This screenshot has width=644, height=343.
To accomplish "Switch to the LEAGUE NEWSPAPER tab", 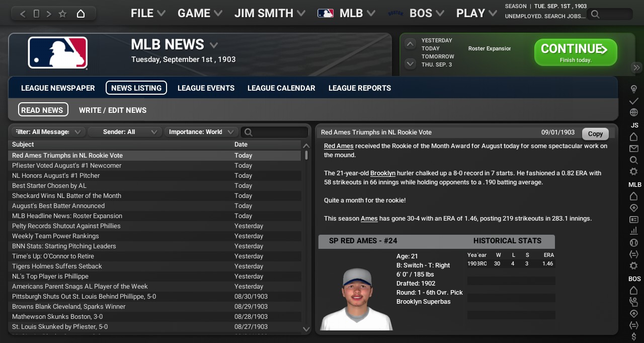I will (x=58, y=88).
